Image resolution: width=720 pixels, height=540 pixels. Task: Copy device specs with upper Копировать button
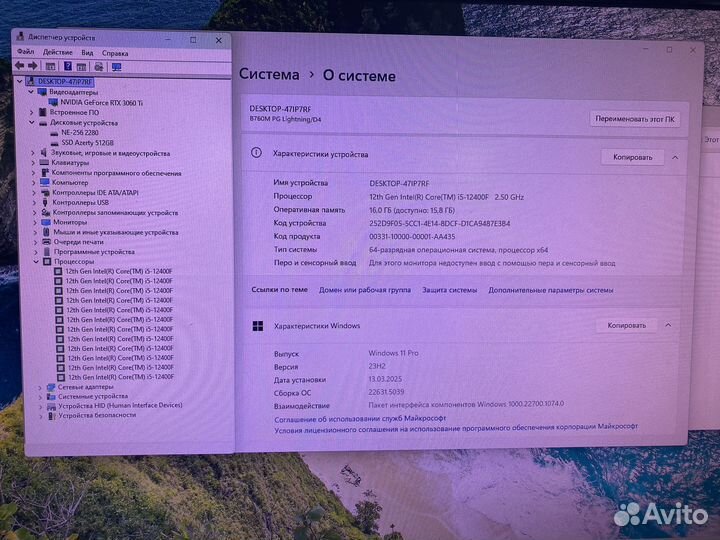point(632,157)
